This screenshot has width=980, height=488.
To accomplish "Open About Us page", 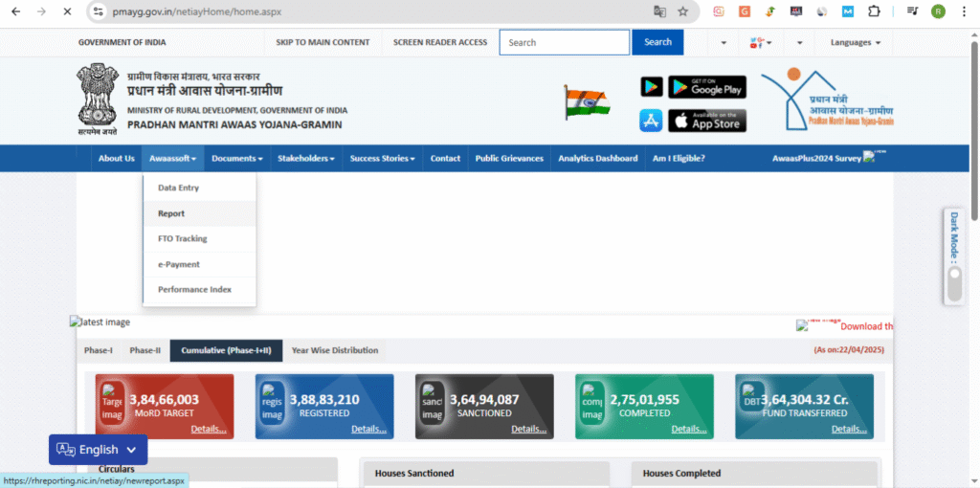I will pos(116,159).
